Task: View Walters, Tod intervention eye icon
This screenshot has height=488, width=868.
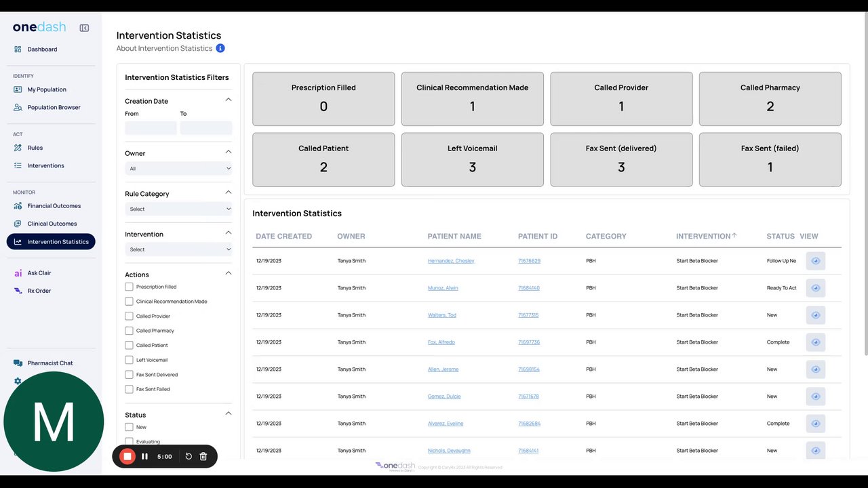Action: pyautogui.click(x=815, y=315)
